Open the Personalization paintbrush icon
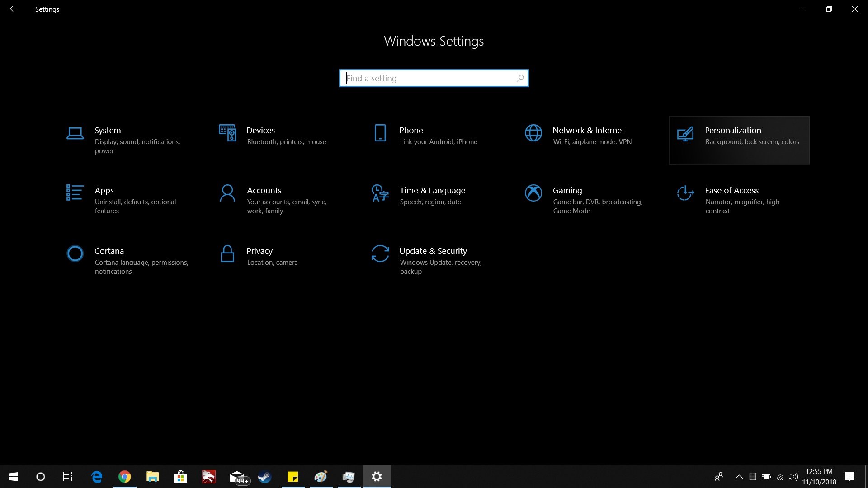The image size is (868, 488). click(x=685, y=134)
